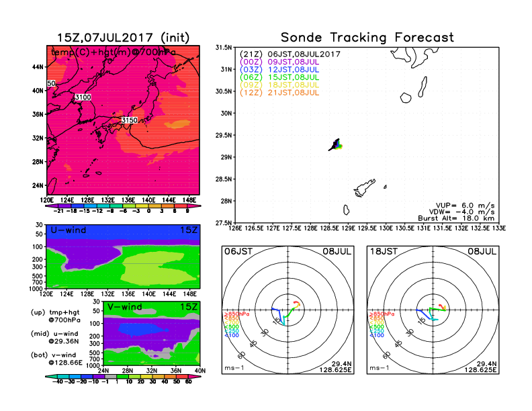The height and width of the screenshot is (411, 532).
Task: Select purple legend entry "(00Z) 09JST,08JUL"
Action: [x=279, y=62]
